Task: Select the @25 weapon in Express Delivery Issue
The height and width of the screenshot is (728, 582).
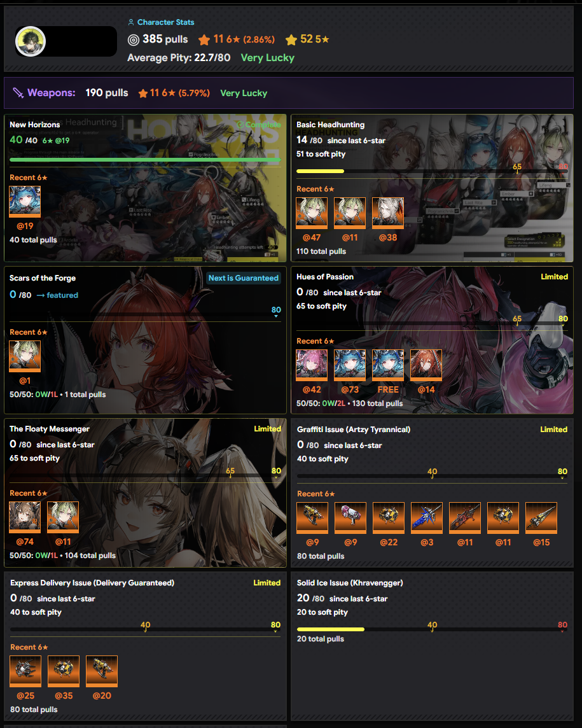Action: click(25, 671)
